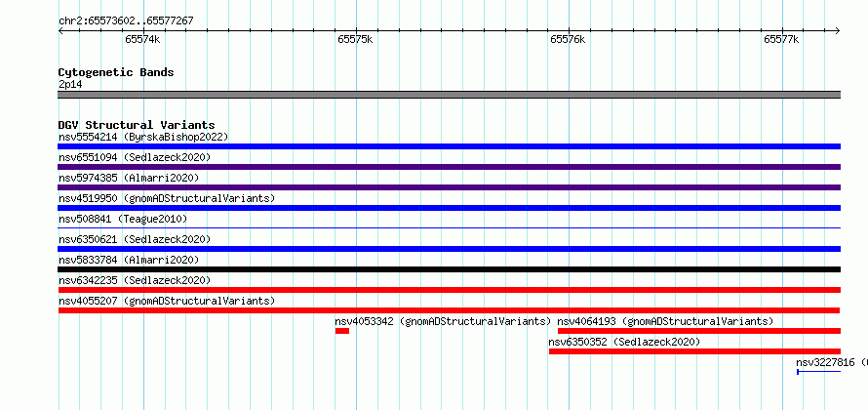The image size is (868, 410).
Task: Select the short red nsv4053342 bar
Action: coord(342,331)
